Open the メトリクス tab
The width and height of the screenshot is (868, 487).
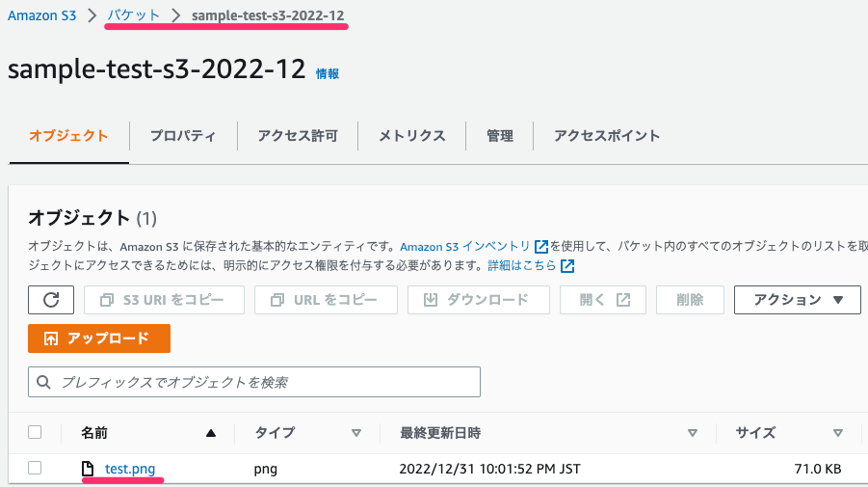click(412, 136)
